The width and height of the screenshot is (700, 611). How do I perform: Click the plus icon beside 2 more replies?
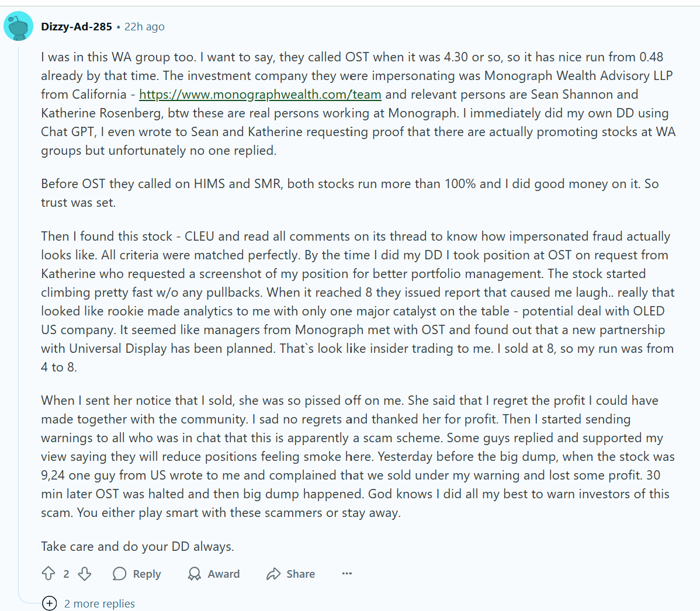(x=50, y=603)
